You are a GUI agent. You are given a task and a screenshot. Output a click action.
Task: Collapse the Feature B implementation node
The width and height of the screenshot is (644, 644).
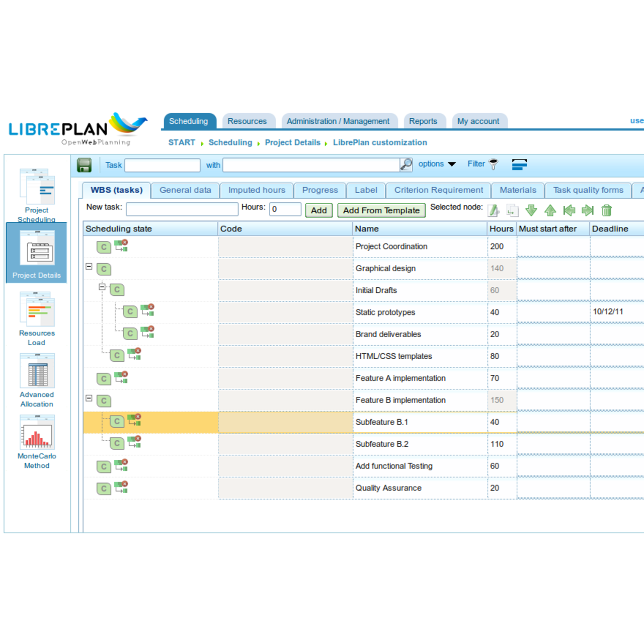pos(89,398)
